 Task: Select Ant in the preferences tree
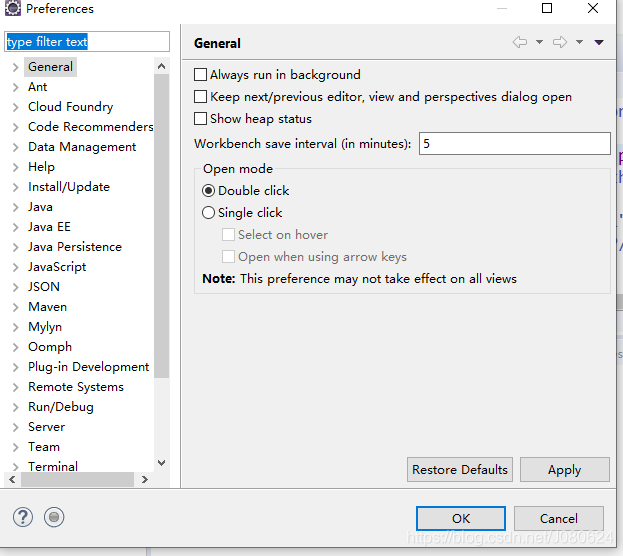point(37,87)
